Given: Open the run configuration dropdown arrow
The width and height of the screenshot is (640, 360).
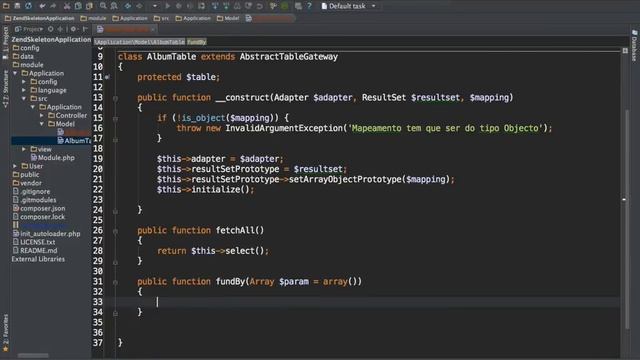Looking at the screenshot, I should click(x=155, y=6).
